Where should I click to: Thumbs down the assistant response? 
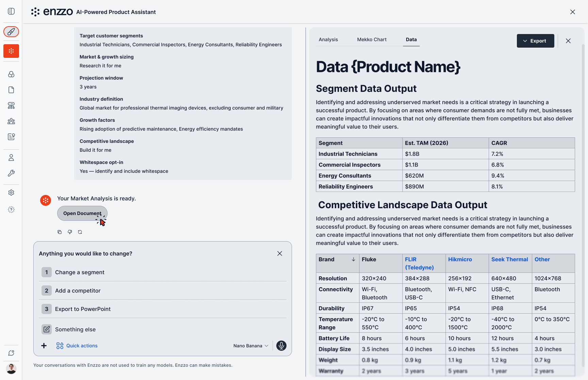(70, 232)
